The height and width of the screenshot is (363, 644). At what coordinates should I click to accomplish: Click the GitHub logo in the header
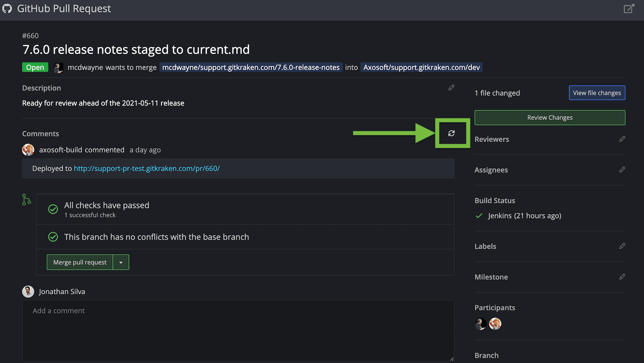(x=7, y=8)
